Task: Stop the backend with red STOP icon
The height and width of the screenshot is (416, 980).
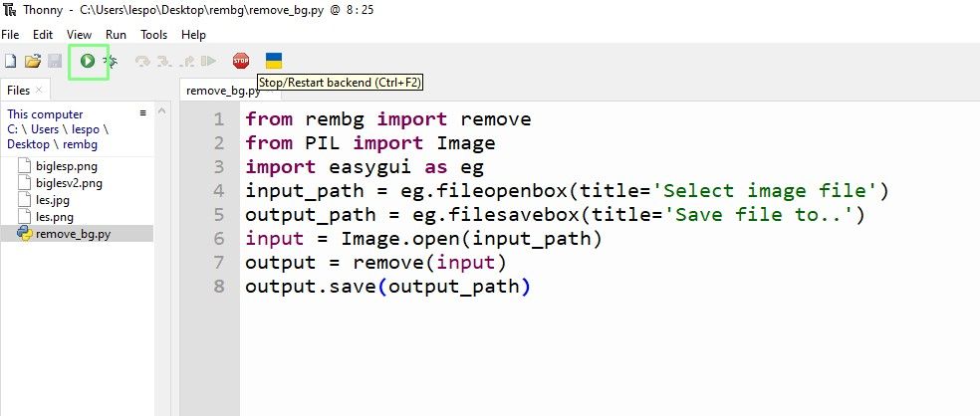Action: 241,61
